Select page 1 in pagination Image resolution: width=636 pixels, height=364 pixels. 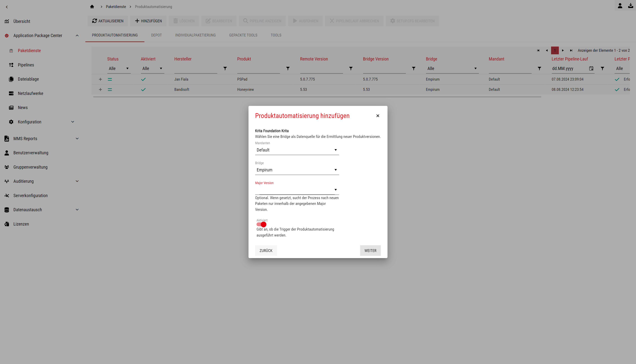tap(555, 50)
